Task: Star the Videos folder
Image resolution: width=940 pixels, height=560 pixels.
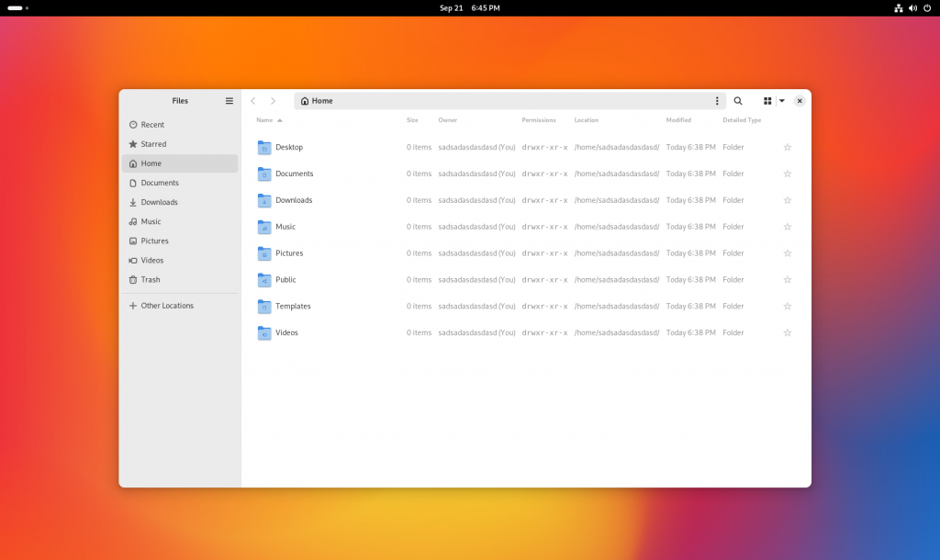Action: tap(787, 333)
